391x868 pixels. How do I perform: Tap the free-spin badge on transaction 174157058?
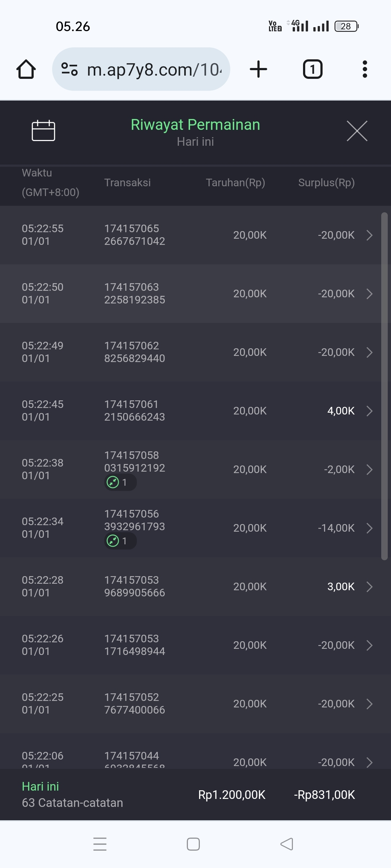point(120,482)
